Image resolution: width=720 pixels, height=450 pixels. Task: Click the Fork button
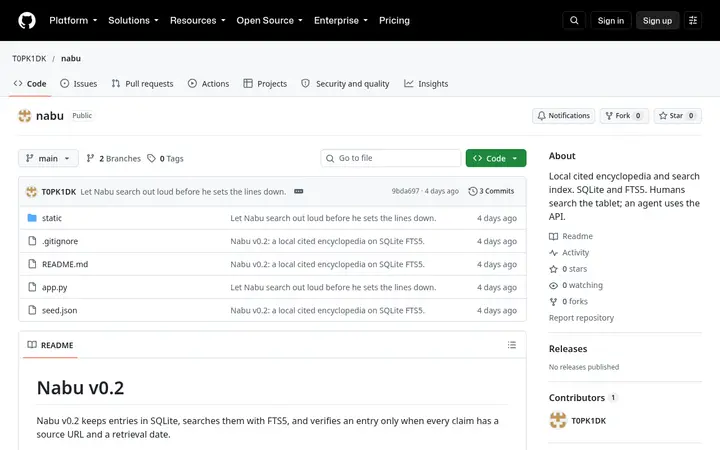point(624,116)
